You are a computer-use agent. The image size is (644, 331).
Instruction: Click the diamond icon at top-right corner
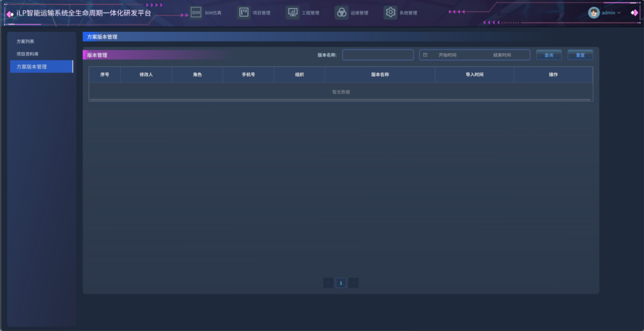[634, 13]
